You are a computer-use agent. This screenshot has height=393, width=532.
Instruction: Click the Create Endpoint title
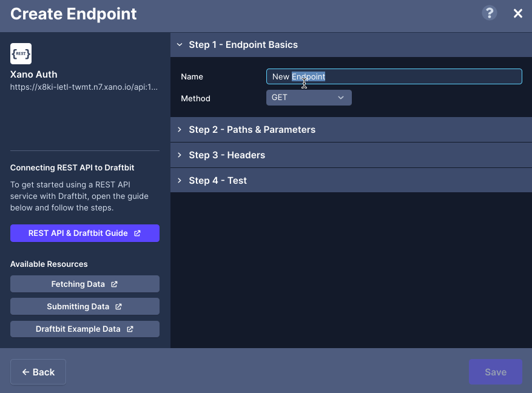tap(73, 14)
